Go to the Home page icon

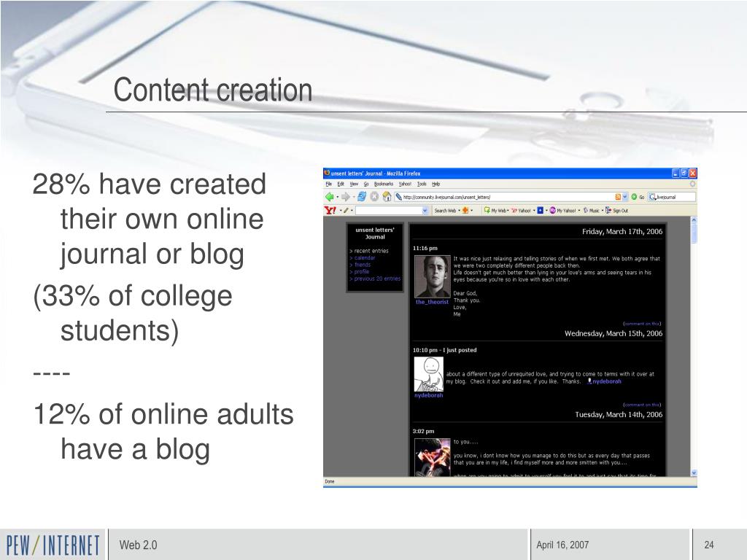click(x=387, y=197)
